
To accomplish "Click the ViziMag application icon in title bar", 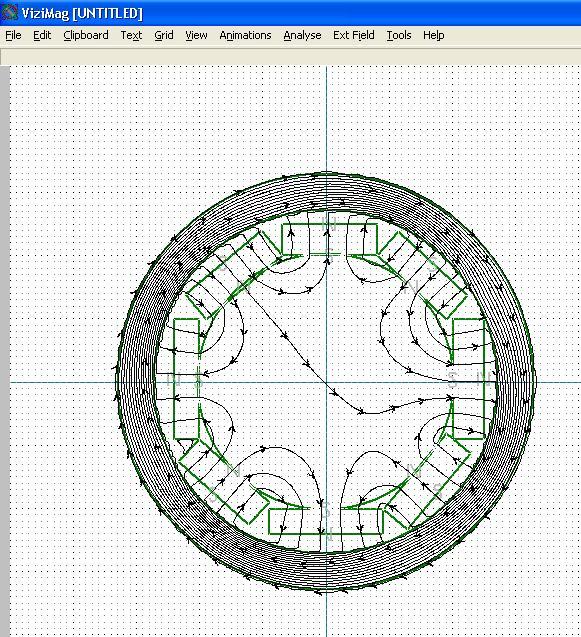I will pyautogui.click(x=9, y=13).
